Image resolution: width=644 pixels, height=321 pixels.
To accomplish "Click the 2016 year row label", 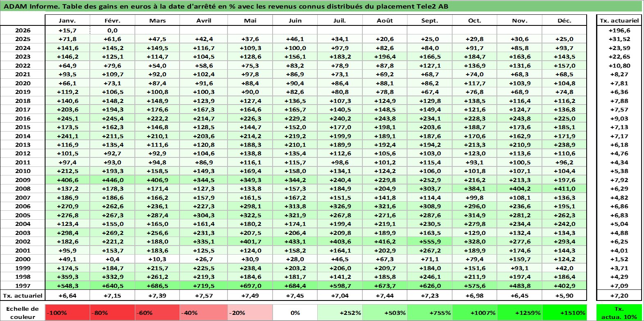I will 23,118.
